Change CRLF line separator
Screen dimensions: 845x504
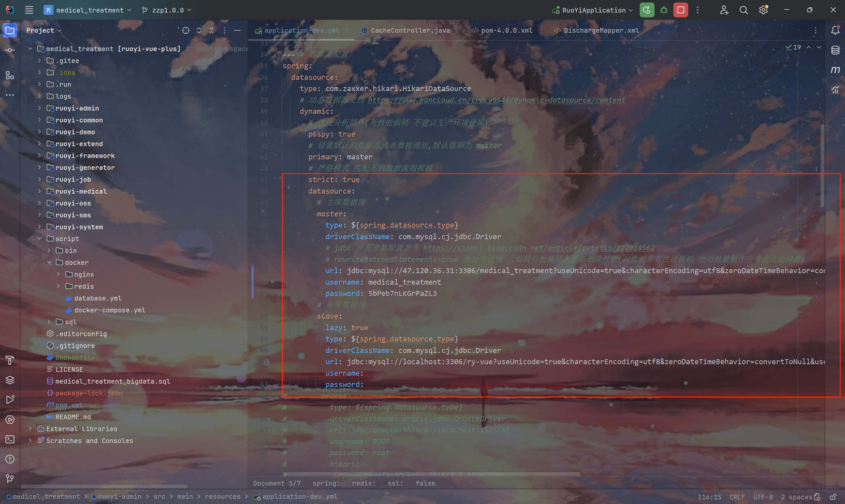tap(737, 497)
